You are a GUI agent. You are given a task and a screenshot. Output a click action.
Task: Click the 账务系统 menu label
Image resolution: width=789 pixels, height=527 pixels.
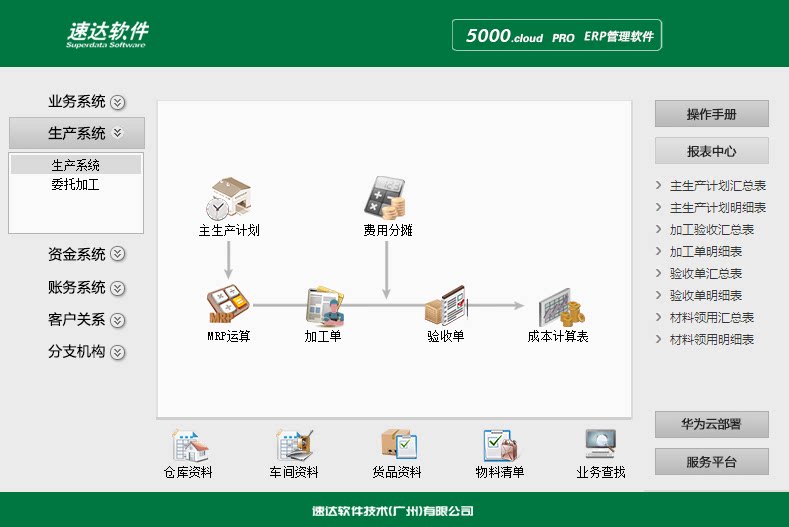pos(76,287)
